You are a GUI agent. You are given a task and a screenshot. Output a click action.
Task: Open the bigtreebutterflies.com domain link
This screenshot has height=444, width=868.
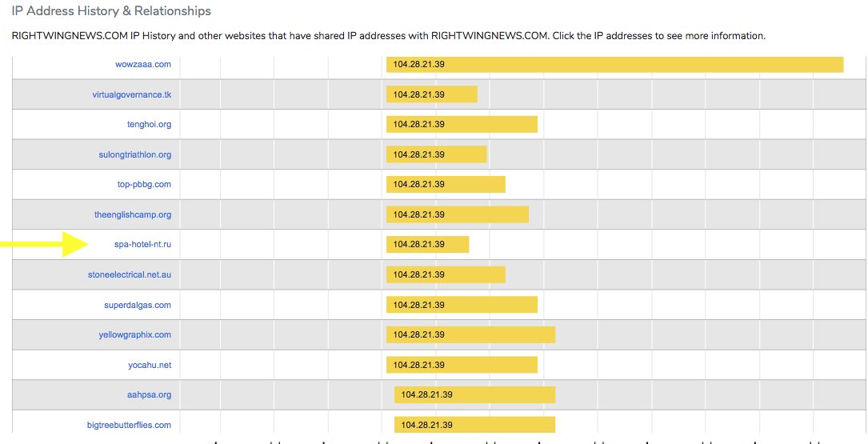[x=130, y=425]
